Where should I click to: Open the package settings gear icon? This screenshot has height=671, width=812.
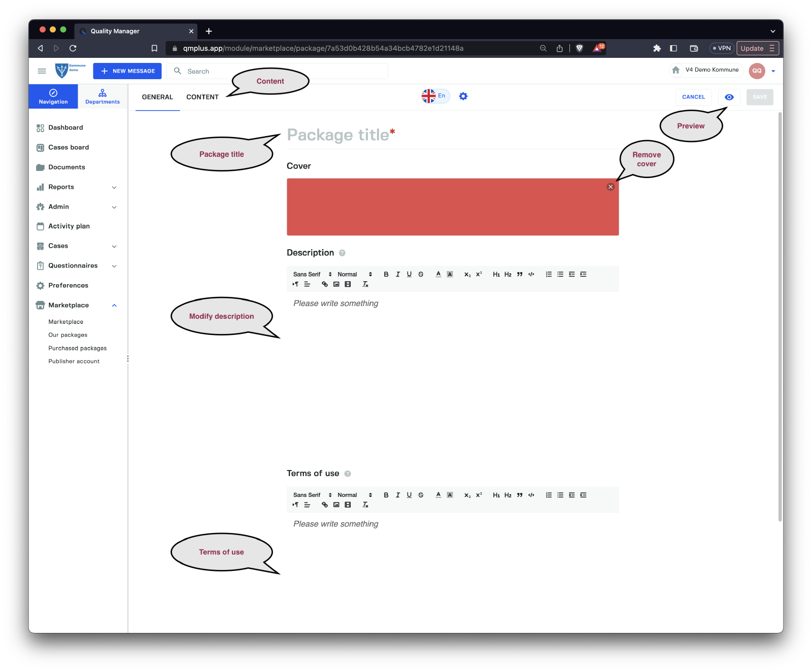click(x=463, y=96)
